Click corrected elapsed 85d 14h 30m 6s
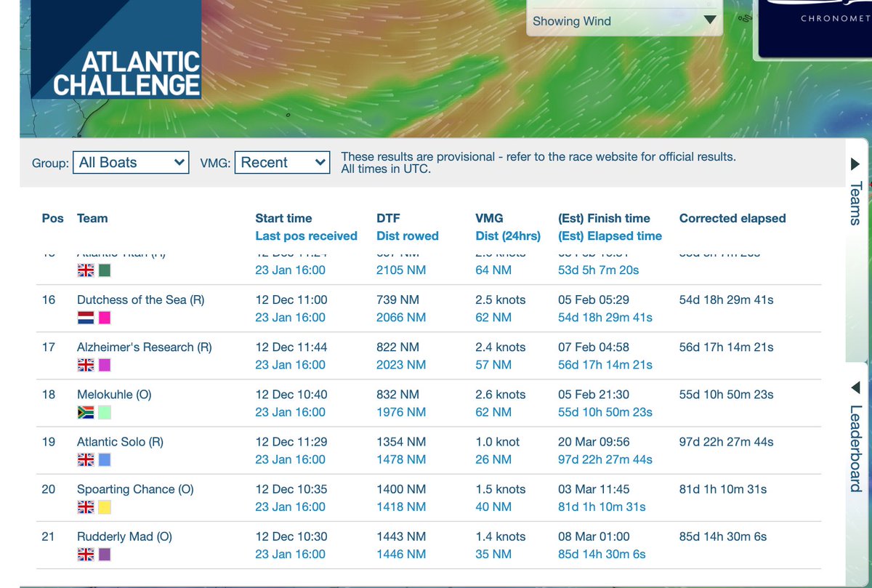Viewport: 872px width, 588px height. [723, 536]
